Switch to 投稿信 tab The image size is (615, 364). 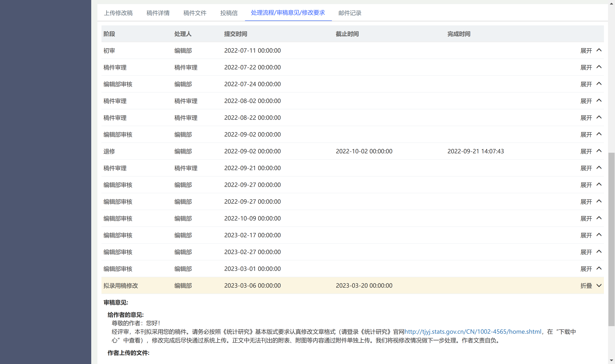point(229,13)
